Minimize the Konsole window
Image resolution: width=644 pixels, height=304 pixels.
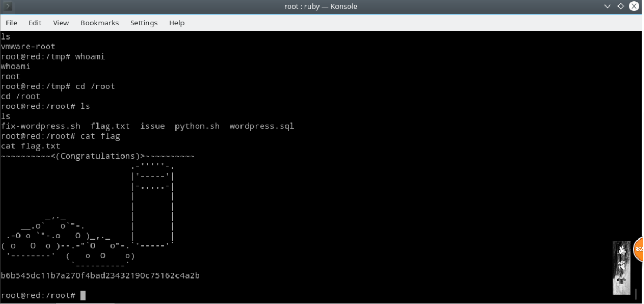pos(608,6)
